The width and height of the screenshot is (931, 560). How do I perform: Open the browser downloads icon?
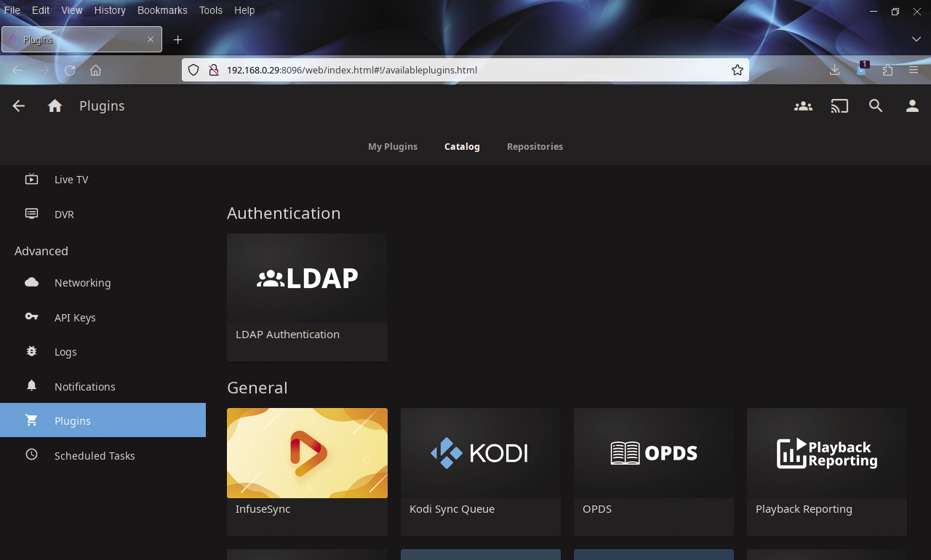click(834, 70)
